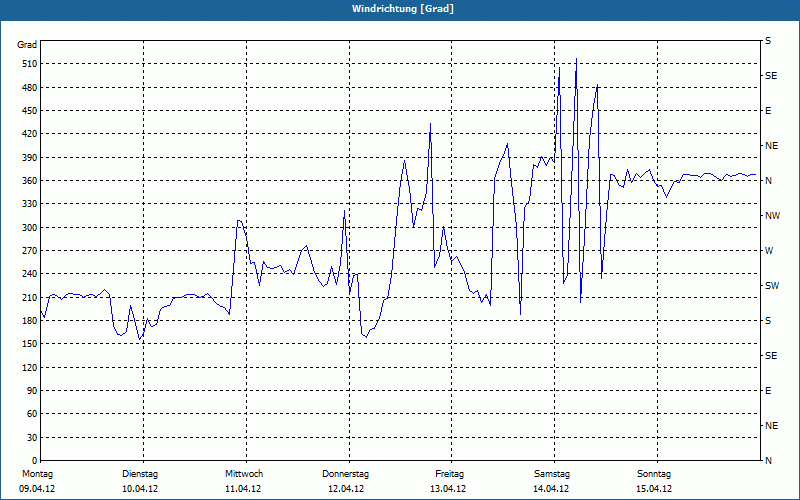Click the 15.04.12 date label
Image resolution: width=800 pixels, height=500 pixels.
(x=654, y=489)
